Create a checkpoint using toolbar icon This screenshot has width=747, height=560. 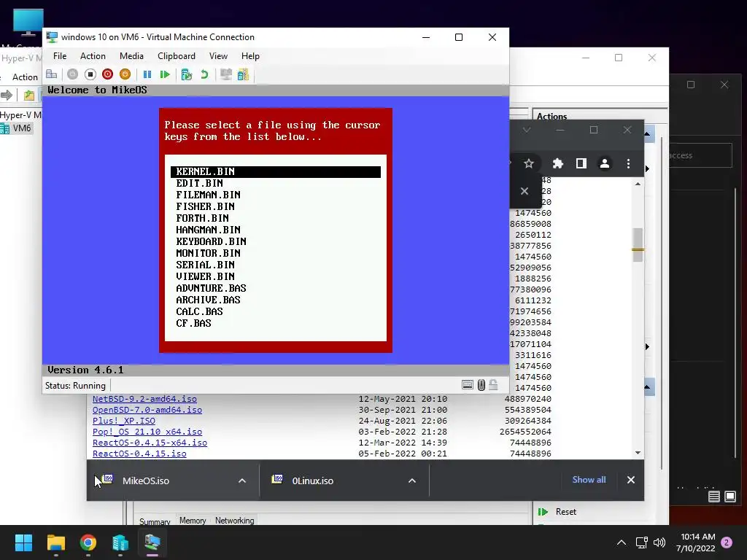tap(187, 74)
